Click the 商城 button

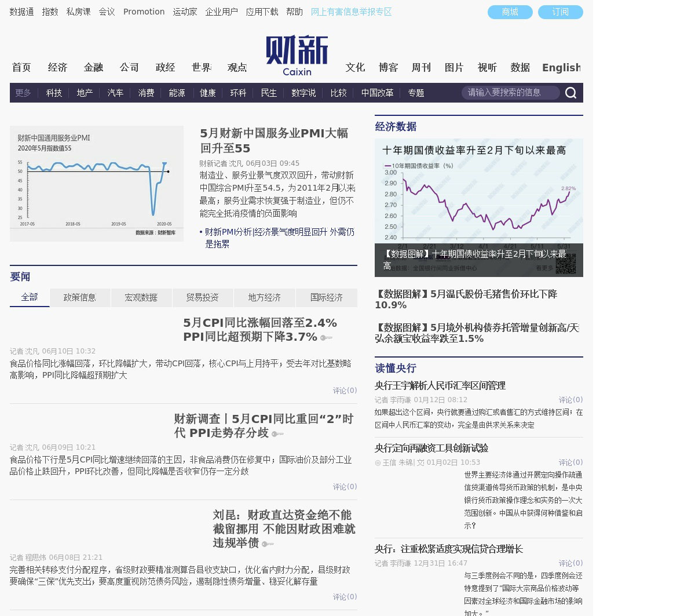510,12
